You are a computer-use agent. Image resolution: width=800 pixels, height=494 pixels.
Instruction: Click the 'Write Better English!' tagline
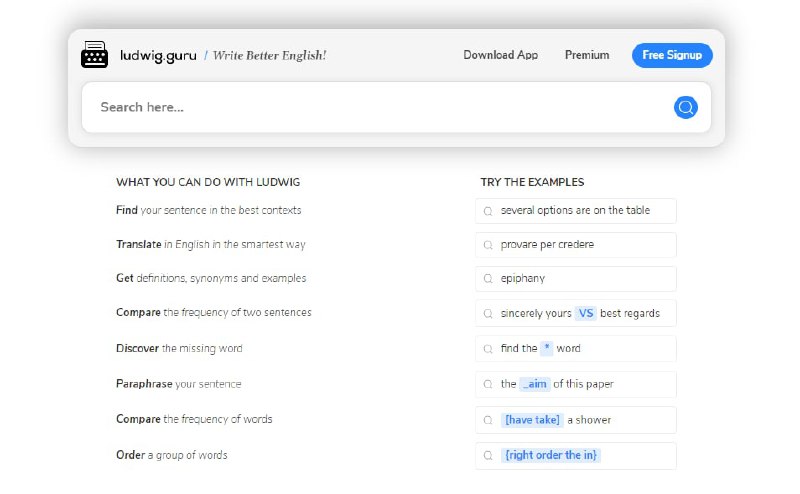tap(269, 55)
